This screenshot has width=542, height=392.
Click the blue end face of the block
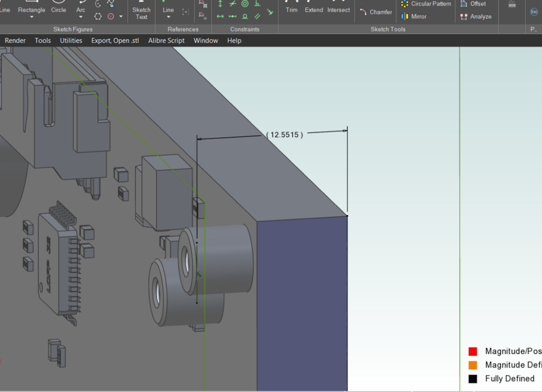(302, 304)
